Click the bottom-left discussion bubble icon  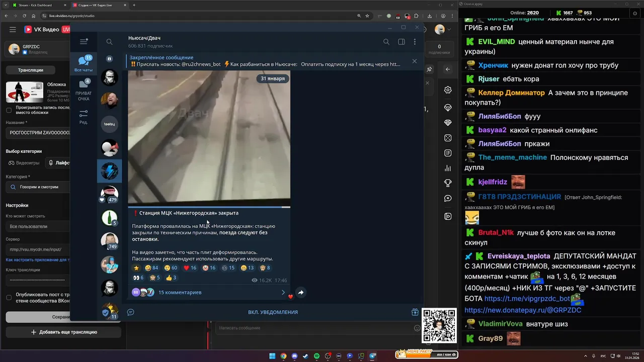(x=131, y=312)
